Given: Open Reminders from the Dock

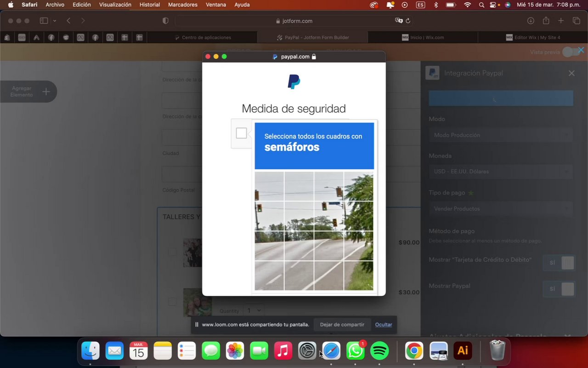Looking at the screenshot, I should (x=187, y=351).
